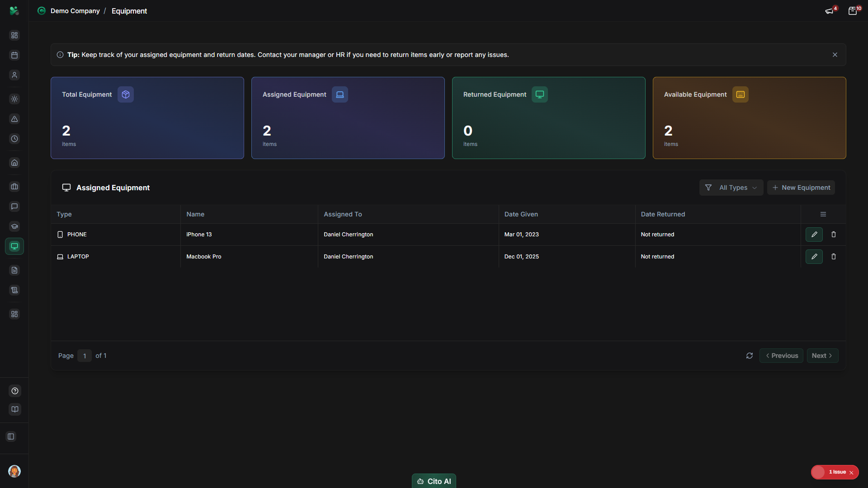The height and width of the screenshot is (488, 868).
Task: Open the All Types filter dropdown
Action: [x=731, y=187]
